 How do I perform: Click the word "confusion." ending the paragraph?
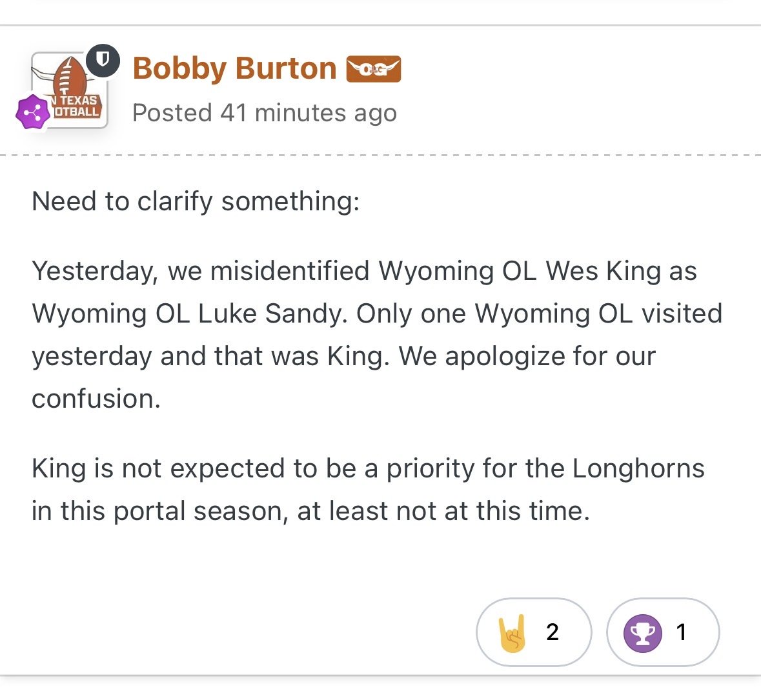click(96, 399)
